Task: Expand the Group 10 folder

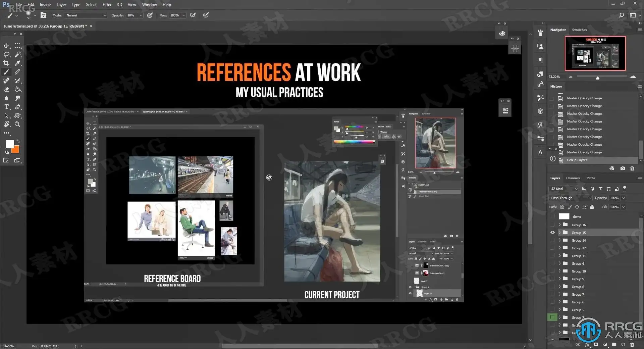Action: (559, 271)
